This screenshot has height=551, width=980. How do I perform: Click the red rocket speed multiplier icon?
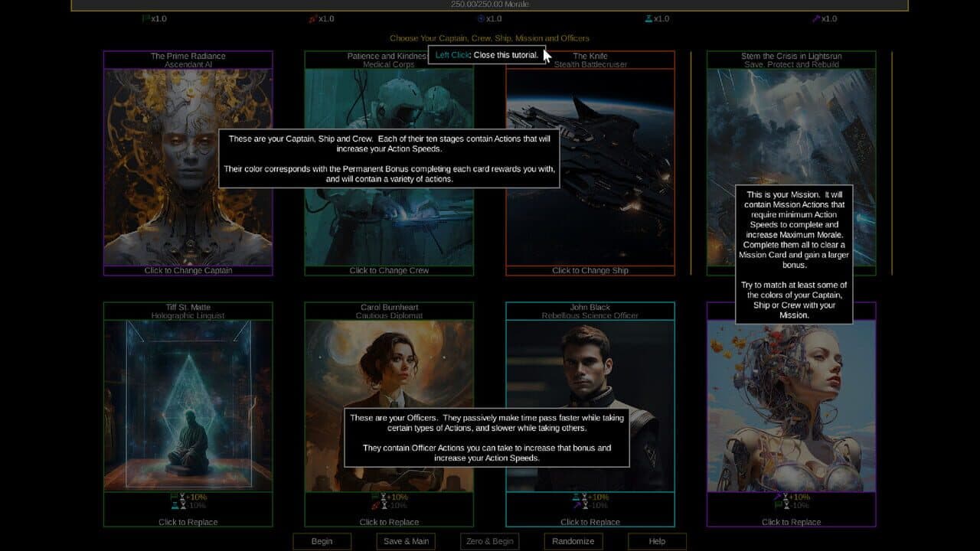pyautogui.click(x=313, y=18)
